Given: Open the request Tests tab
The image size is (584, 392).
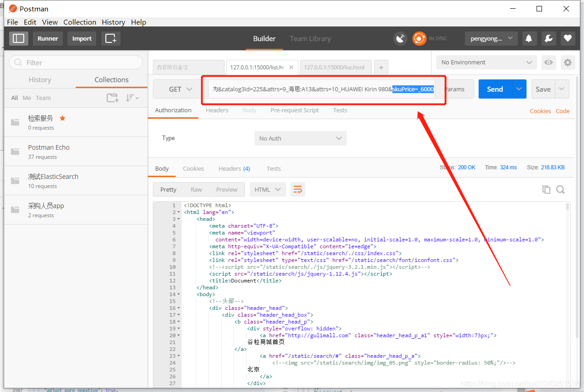Looking at the screenshot, I should coord(340,110).
